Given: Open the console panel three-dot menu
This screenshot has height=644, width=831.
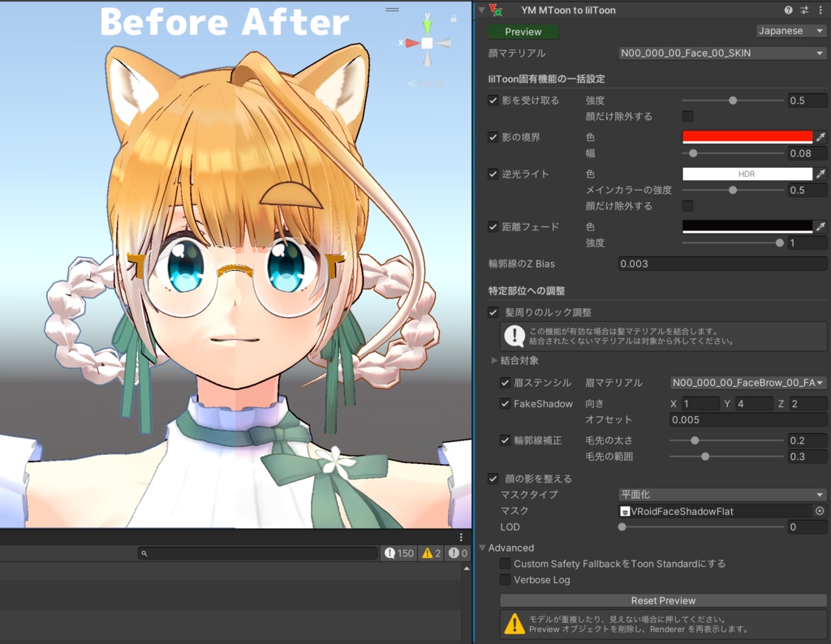Looking at the screenshot, I should tap(461, 537).
